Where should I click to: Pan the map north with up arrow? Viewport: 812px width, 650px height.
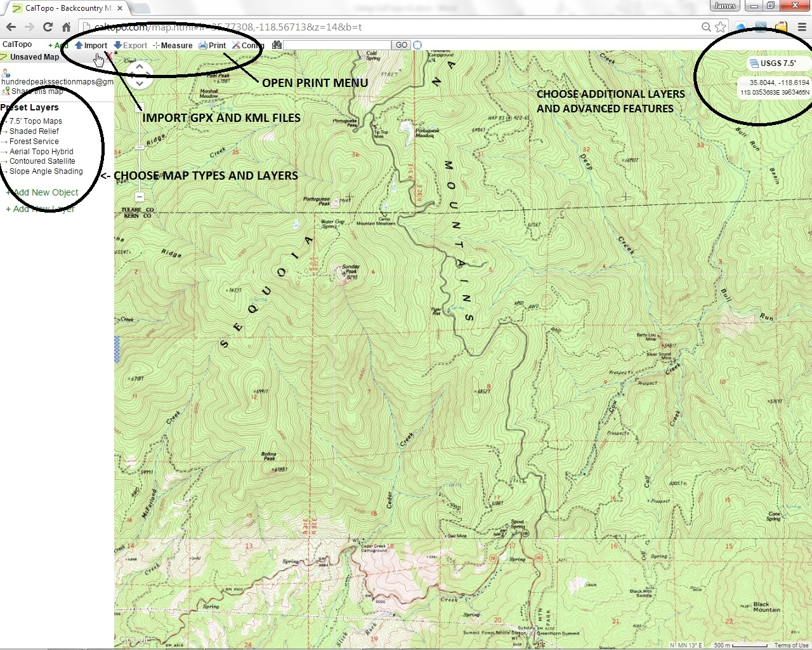pos(140,66)
